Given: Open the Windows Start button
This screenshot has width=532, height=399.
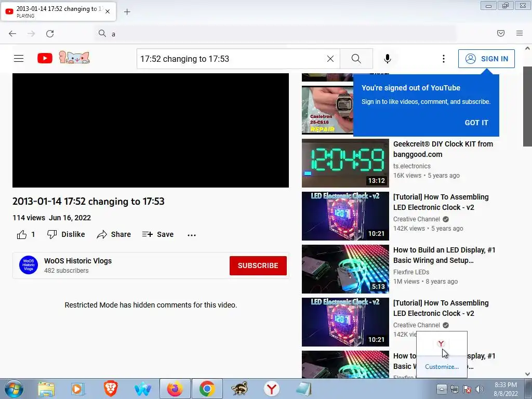Looking at the screenshot, I should pos(14,389).
